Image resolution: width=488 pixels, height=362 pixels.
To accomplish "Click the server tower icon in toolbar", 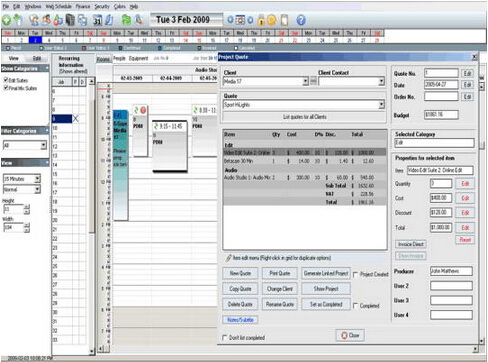I will click(x=70, y=20).
